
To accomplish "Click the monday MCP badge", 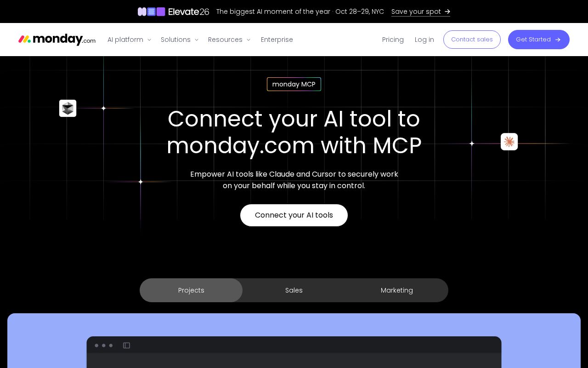I will coord(294,84).
